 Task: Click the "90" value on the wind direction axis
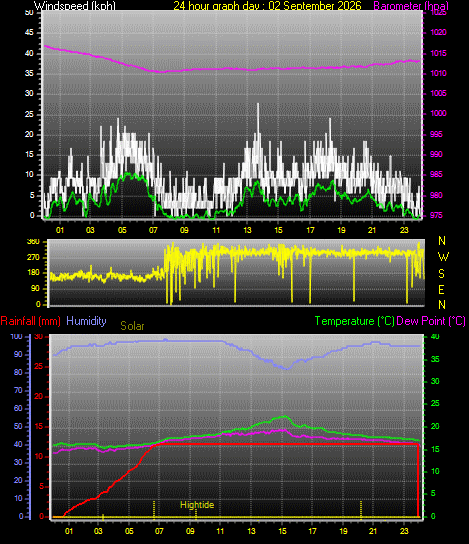click(35, 289)
